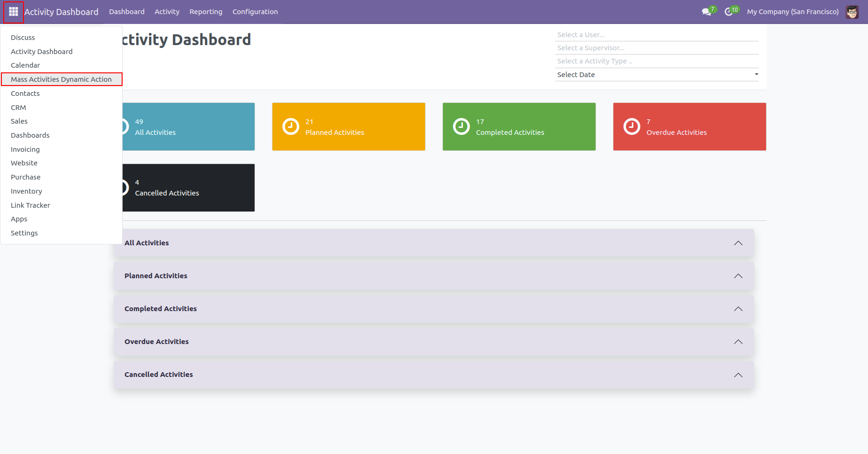The height and width of the screenshot is (454, 868).
Task: Click the Select a Supervisor field
Action: [657, 48]
